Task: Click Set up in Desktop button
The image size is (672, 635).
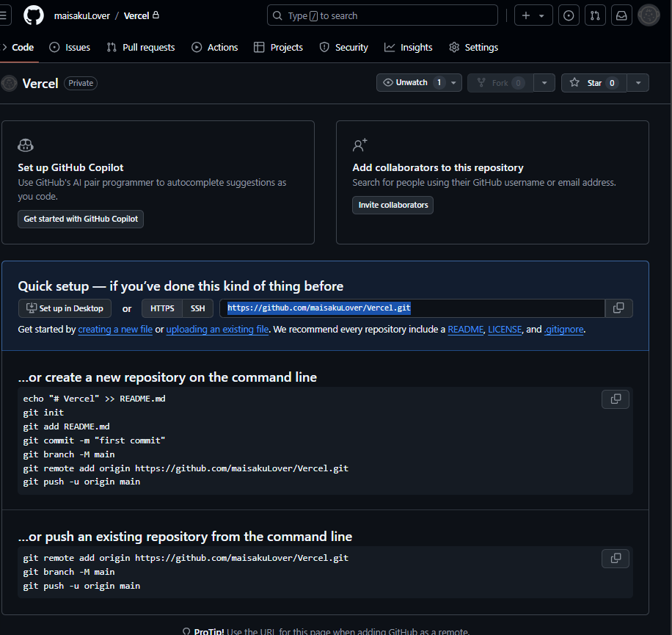Action: (x=65, y=308)
